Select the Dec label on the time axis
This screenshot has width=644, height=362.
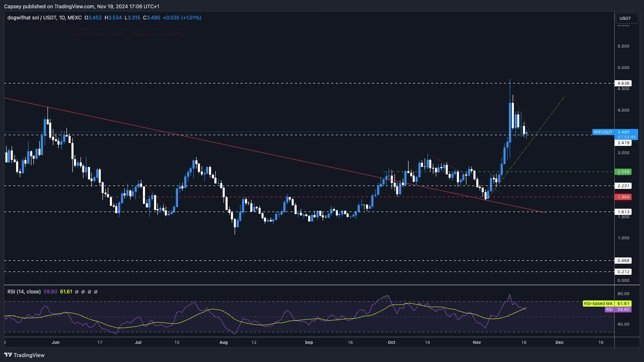click(x=559, y=342)
